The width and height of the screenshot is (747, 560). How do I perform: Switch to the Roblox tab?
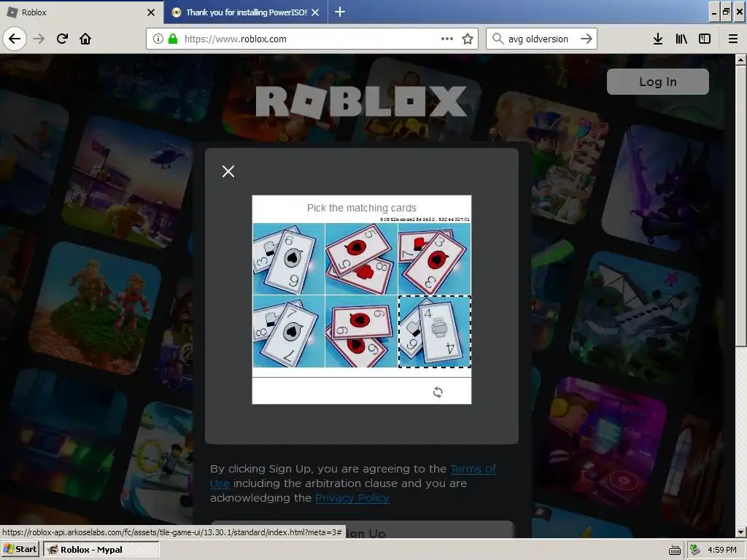click(82, 12)
